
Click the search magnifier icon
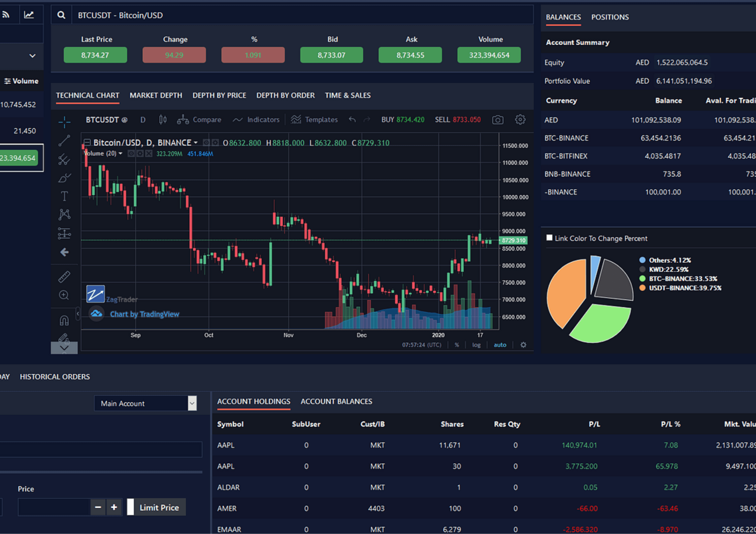point(61,15)
